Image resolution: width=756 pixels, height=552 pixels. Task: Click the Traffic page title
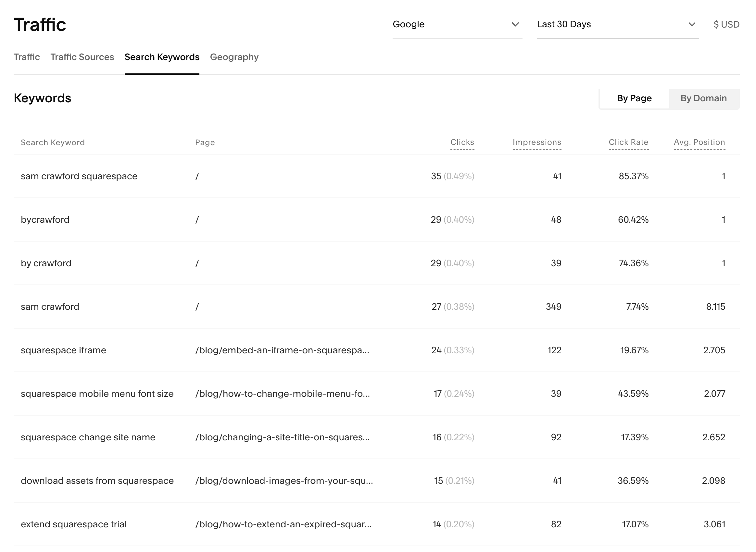pyautogui.click(x=40, y=25)
